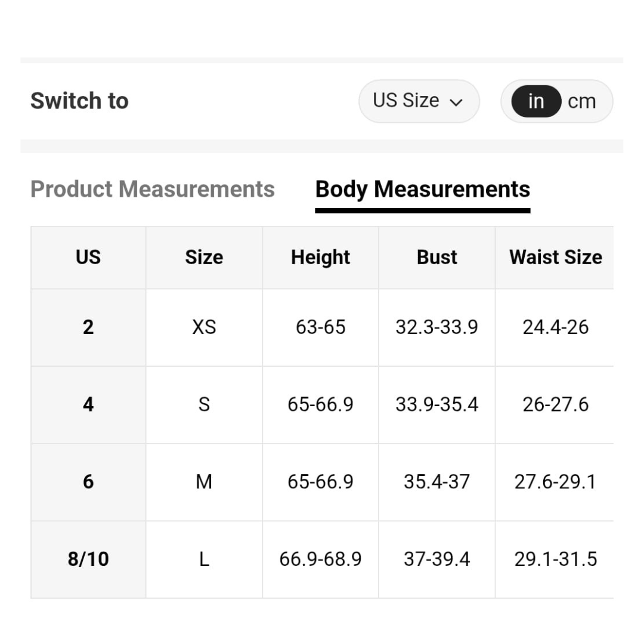
Task: Click the US column header
Action: coord(88,257)
